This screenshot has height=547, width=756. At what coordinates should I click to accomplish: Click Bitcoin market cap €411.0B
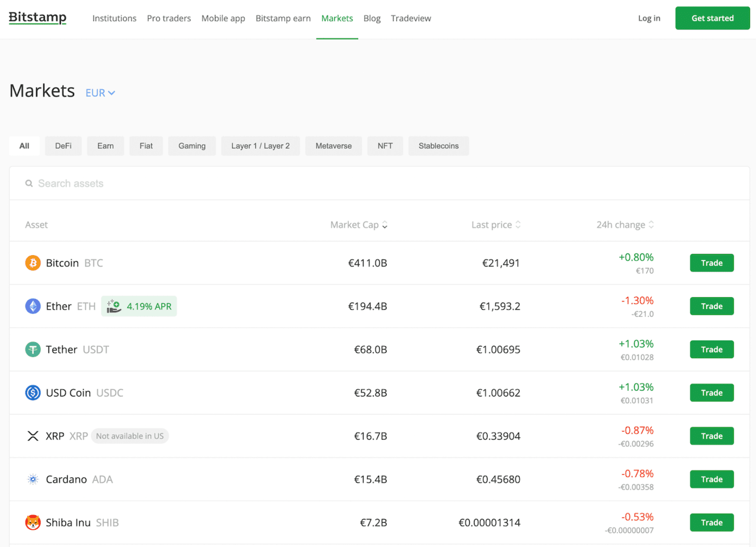point(367,263)
